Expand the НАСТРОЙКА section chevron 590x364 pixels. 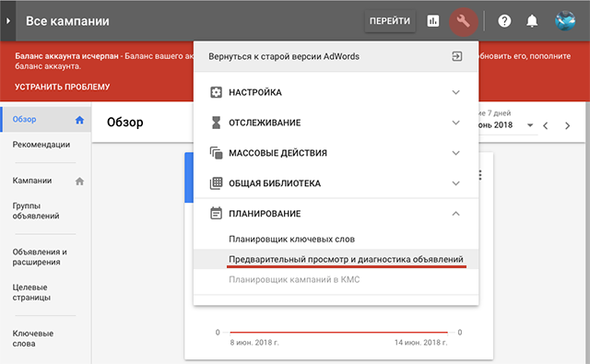(x=455, y=92)
